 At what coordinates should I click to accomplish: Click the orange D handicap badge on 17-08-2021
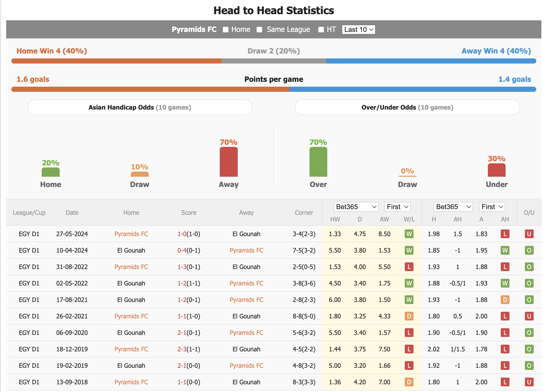(505, 300)
